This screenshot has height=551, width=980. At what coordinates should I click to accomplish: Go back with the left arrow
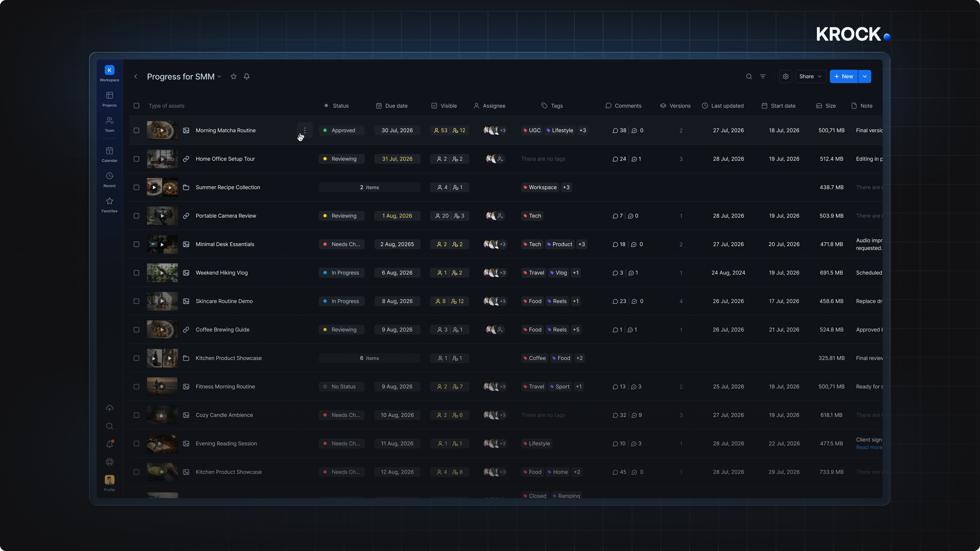point(136,77)
